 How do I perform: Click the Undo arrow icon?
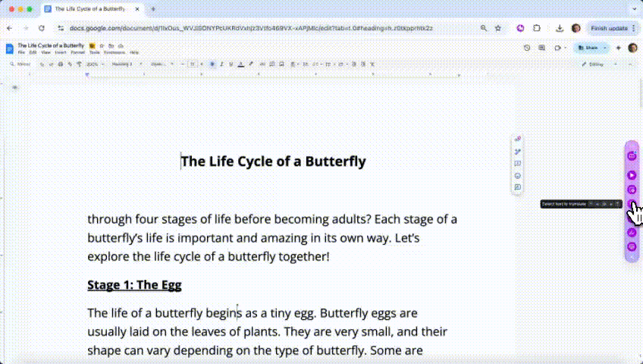coord(42,64)
